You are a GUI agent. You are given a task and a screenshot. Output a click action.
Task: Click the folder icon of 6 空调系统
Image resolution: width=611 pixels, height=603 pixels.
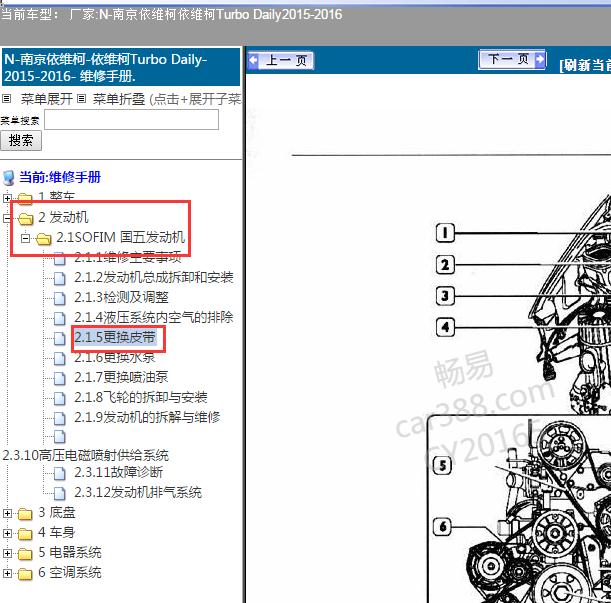25,574
